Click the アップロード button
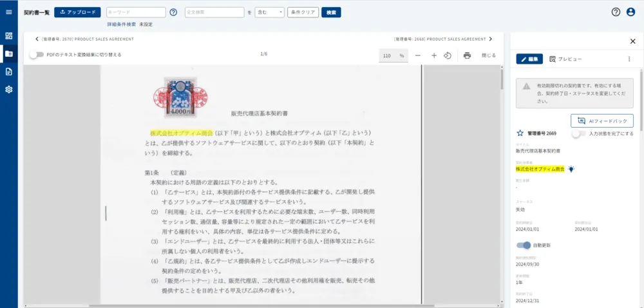Screen dimensions: 644x308 point(77,12)
